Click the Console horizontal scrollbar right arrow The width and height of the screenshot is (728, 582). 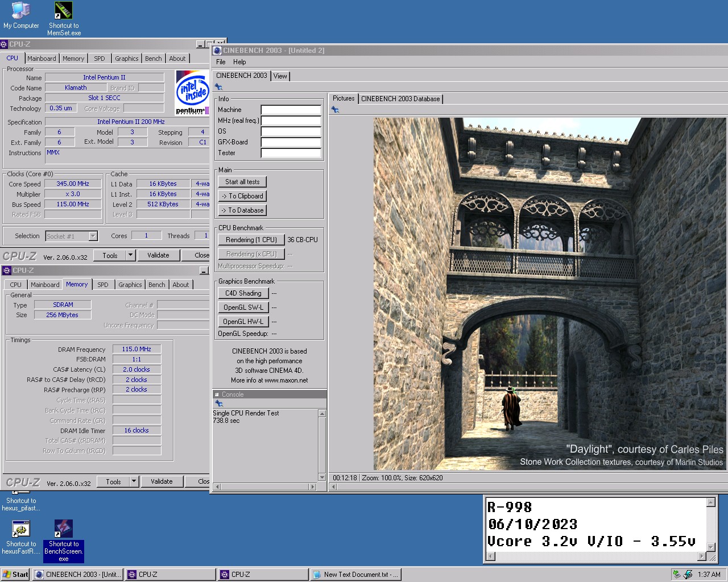312,487
